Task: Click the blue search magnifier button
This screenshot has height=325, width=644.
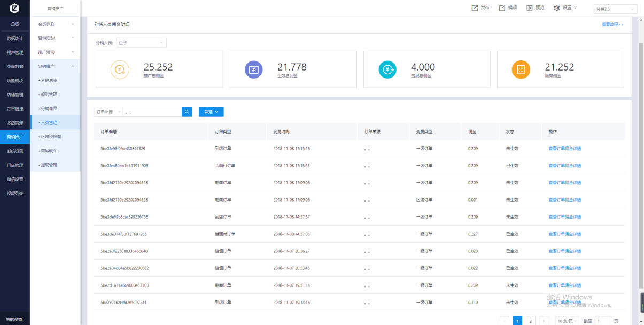Action: pos(187,112)
